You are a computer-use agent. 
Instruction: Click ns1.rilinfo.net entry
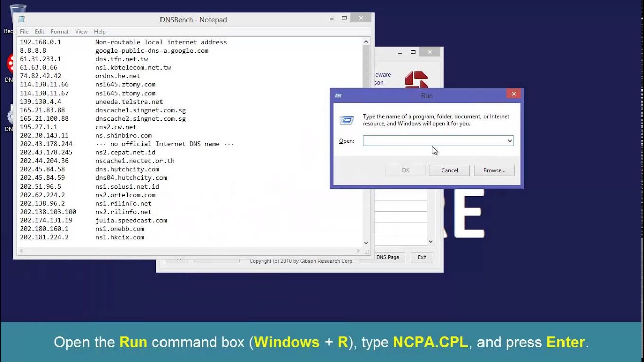123,204
